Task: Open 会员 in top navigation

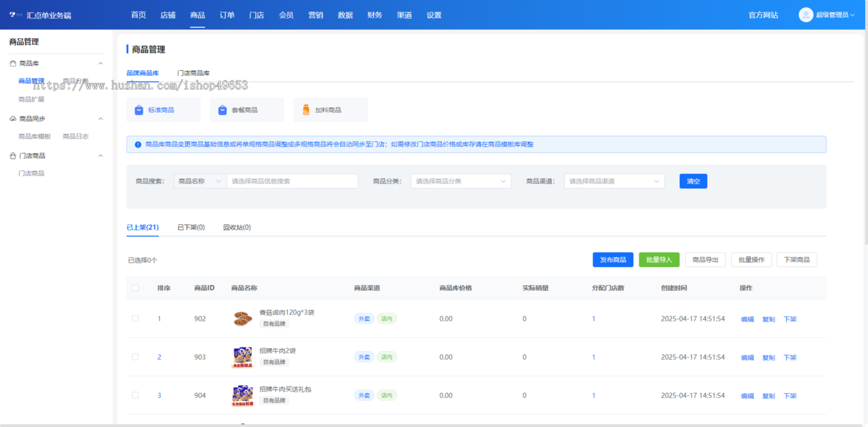Action: 286,15
